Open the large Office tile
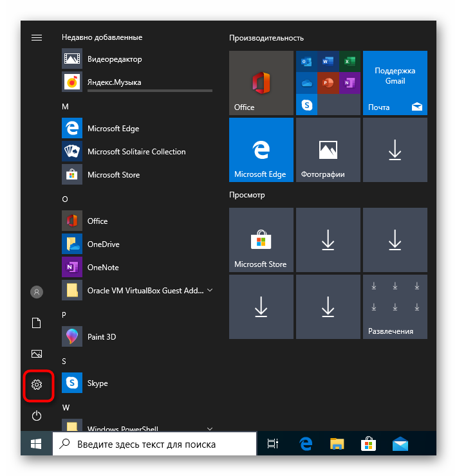This screenshot has width=457, height=476. (x=261, y=83)
